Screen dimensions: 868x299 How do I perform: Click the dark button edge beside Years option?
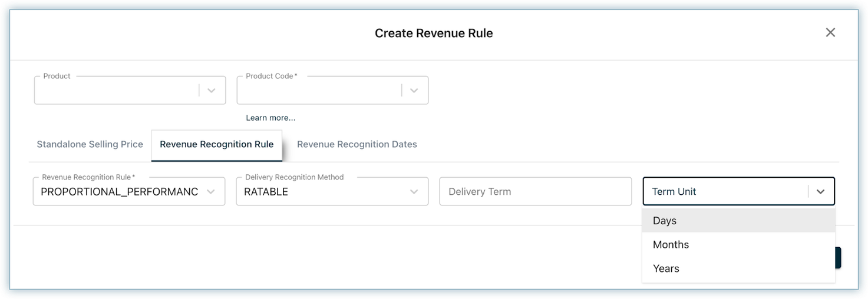(838, 258)
